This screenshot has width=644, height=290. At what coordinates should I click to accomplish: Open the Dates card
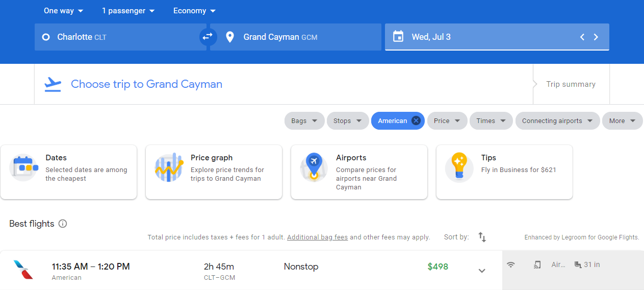[69, 172]
